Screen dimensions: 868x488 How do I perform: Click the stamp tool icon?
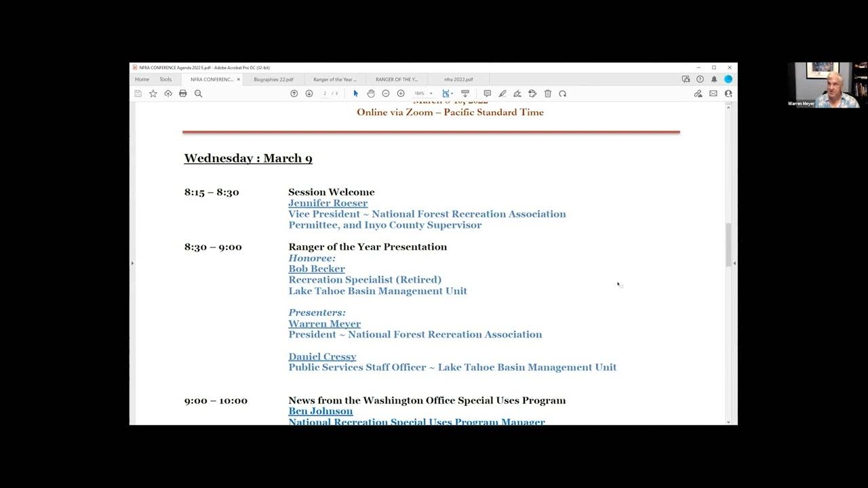(532, 94)
